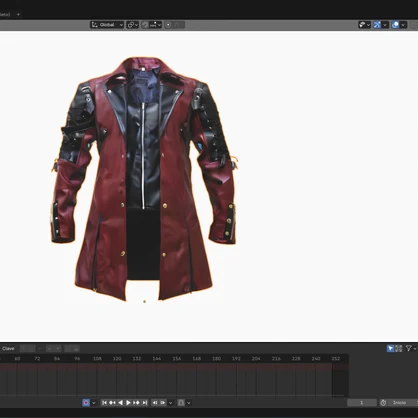Open the pivot point dropdown
This screenshot has height=418, width=418.
pos(132,25)
